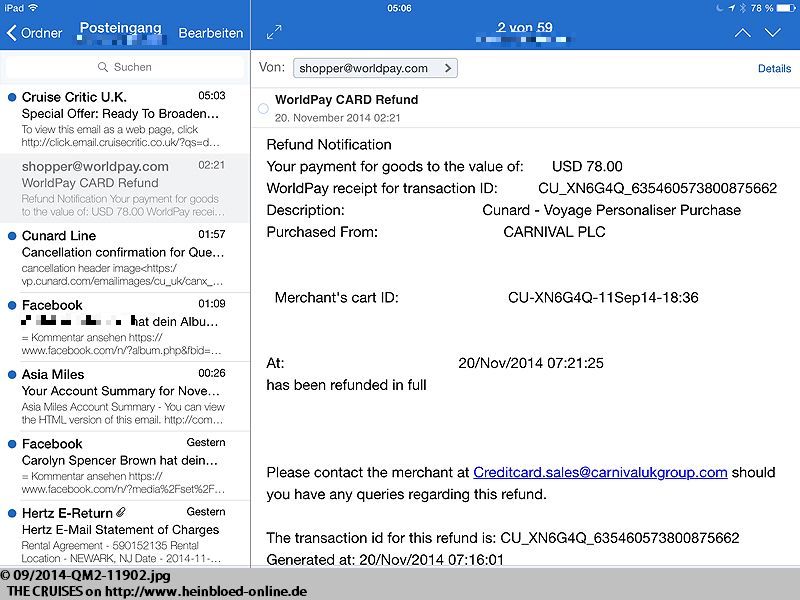Image resolution: width=800 pixels, height=600 pixels.
Task: Open Cunard Line cancellation confirmation email
Action: coord(125,258)
